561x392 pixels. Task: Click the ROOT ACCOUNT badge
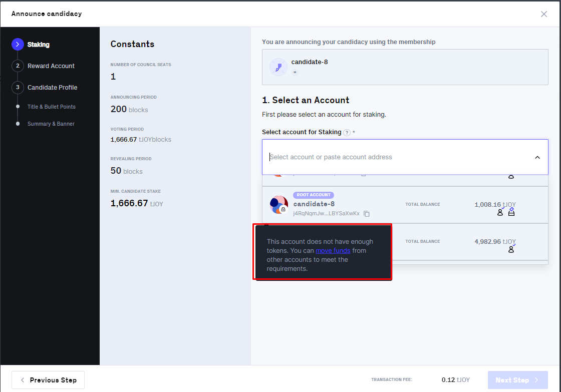pos(314,195)
